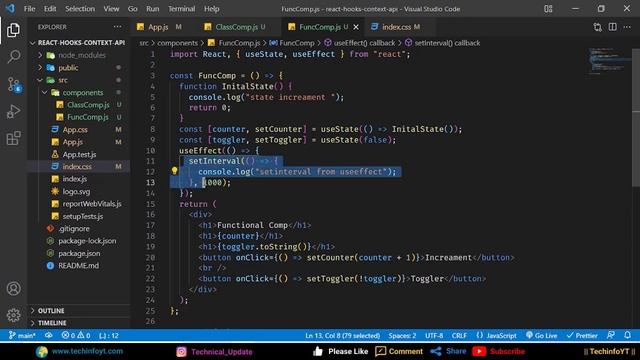This screenshot has width=640, height=360.
Task: Open the View menu
Action: click(111, 9)
